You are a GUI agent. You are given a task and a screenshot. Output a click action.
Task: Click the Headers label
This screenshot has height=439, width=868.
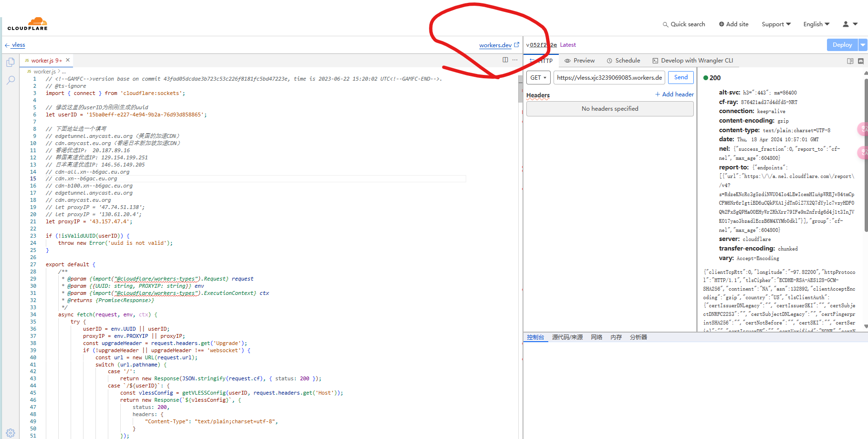tap(538, 95)
